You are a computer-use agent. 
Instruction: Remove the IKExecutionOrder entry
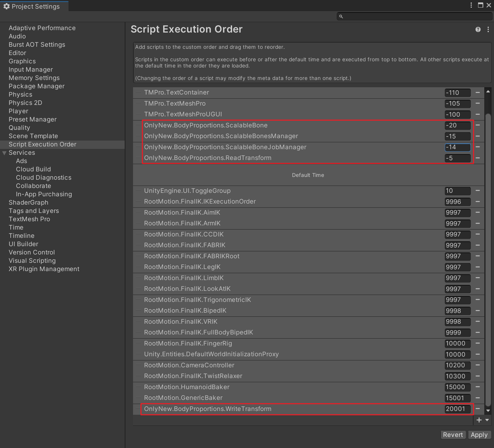tap(478, 201)
